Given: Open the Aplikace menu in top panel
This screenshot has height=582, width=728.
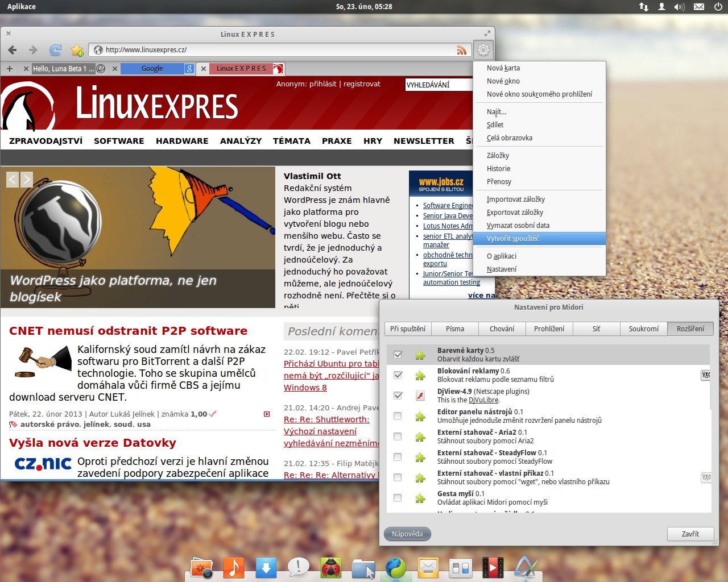Looking at the screenshot, I should click(22, 7).
